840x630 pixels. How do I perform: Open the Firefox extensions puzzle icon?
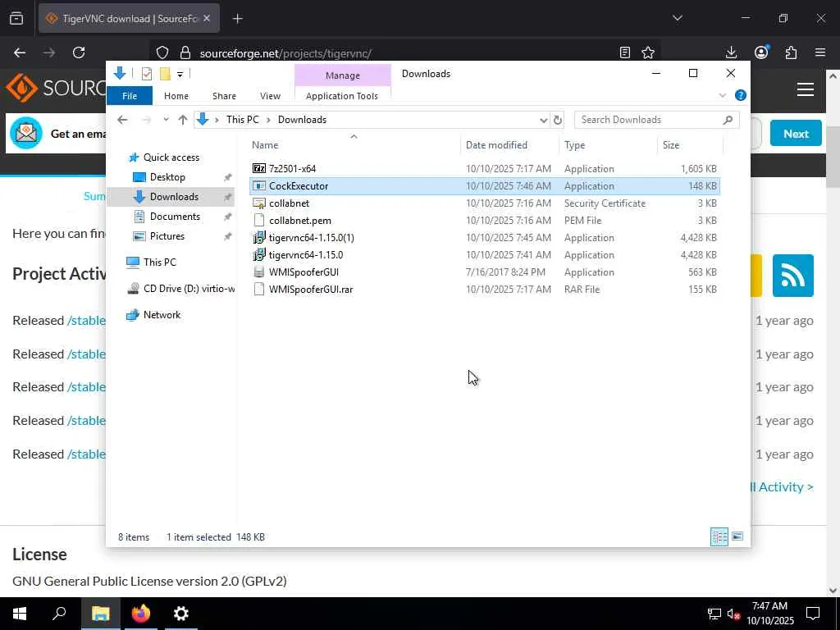[791, 52]
